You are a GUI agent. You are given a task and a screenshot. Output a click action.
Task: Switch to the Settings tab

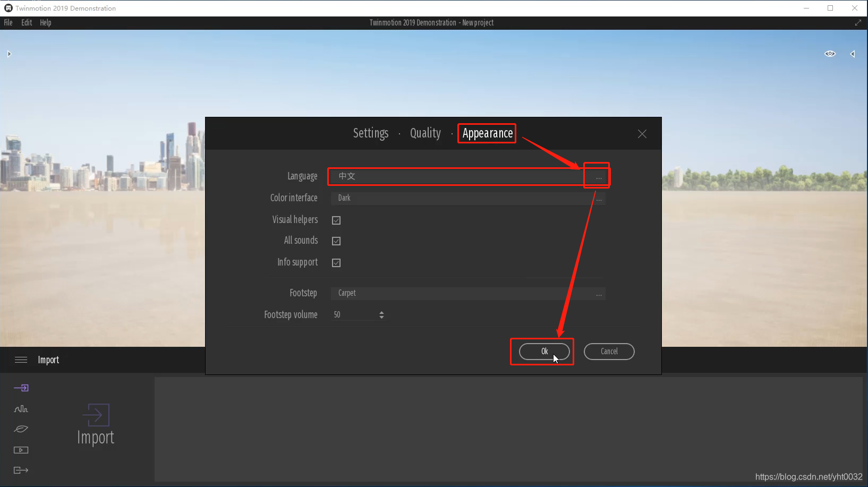[371, 133]
